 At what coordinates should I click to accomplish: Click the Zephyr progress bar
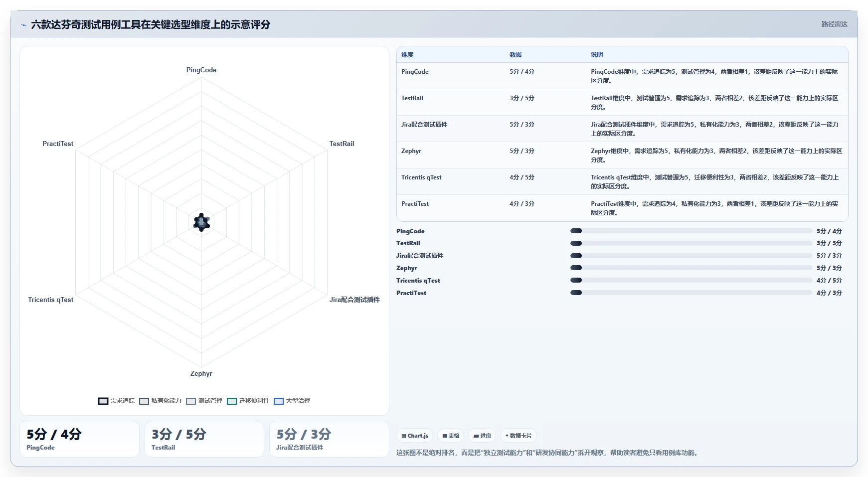(691, 268)
